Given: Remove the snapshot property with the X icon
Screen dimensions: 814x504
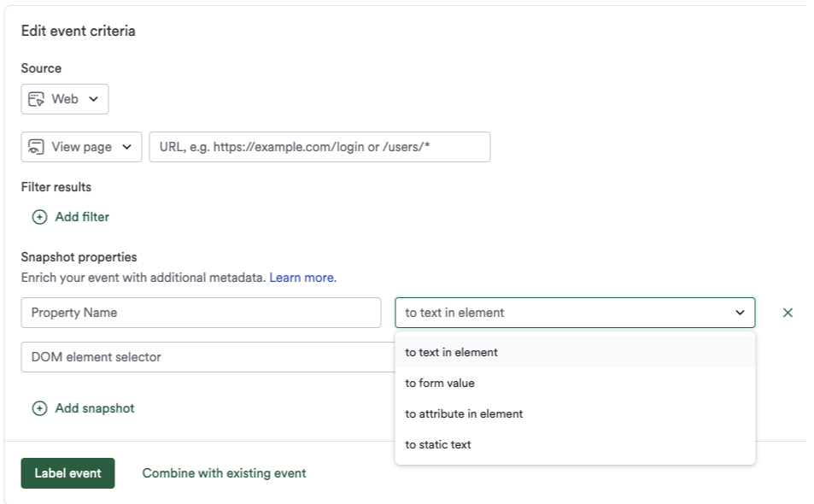Looking at the screenshot, I should point(788,313).
